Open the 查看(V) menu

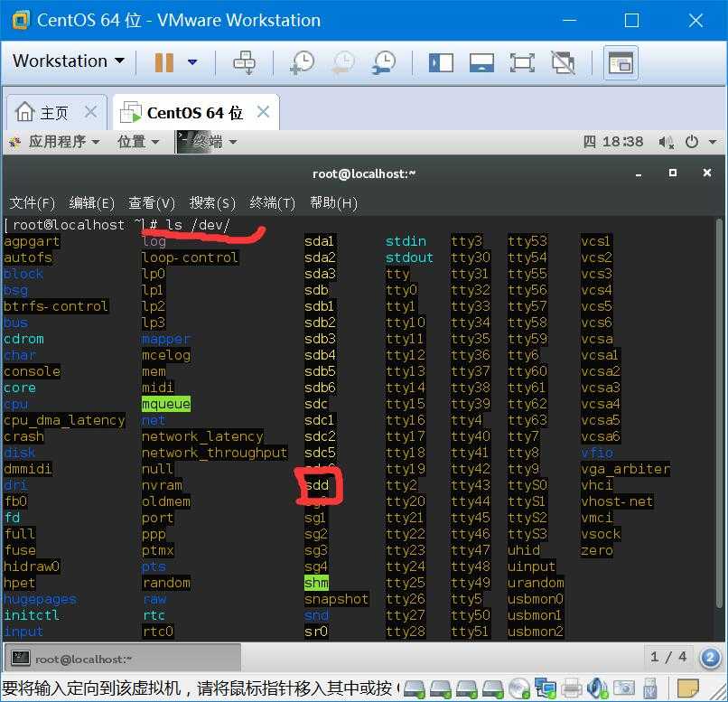coord(152,203)
